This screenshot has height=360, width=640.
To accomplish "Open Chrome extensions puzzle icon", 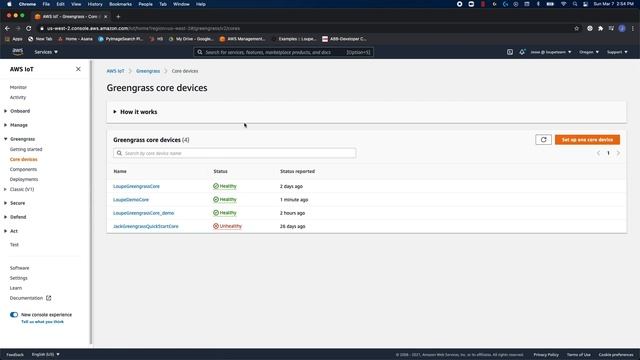I will coord(600,28).
